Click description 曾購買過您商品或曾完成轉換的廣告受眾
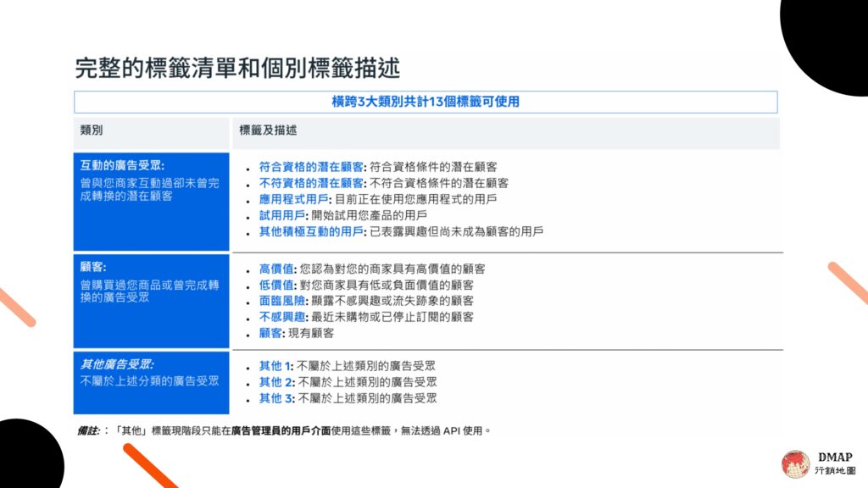868x488 pixels. tap(149, 291)
